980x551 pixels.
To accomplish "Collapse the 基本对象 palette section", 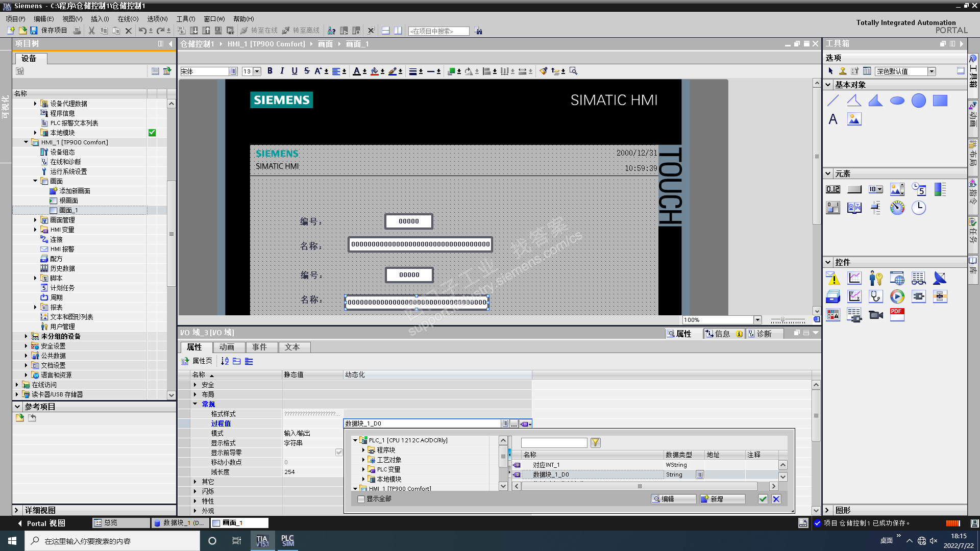I will [x=828, y=85].
